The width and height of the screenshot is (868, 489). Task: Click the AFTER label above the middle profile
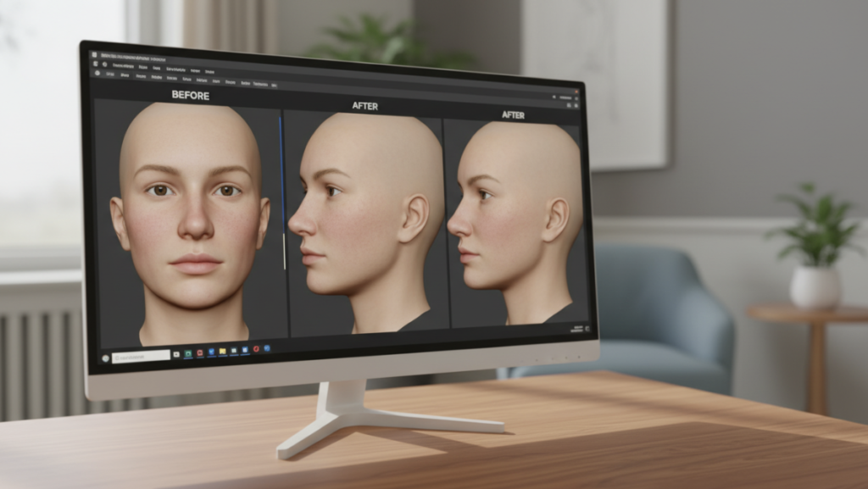click(364, 106)
